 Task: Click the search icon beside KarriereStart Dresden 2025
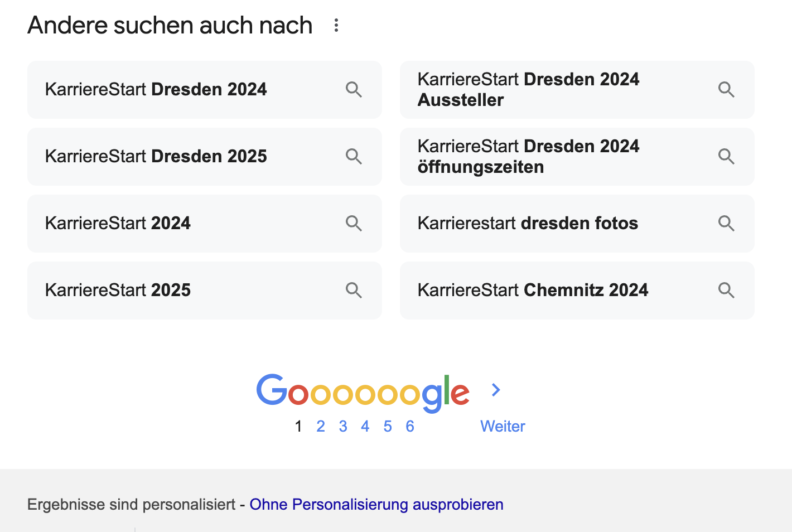point(354,157)
